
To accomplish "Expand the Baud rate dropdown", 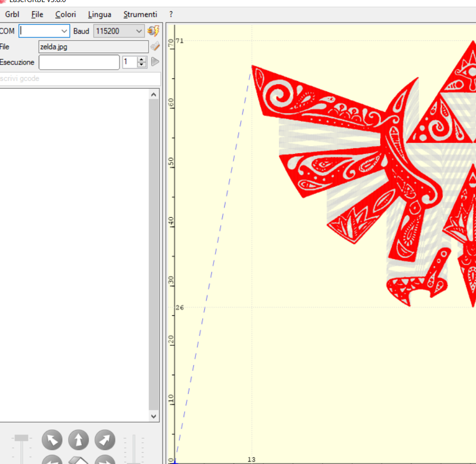I will 139,31.
